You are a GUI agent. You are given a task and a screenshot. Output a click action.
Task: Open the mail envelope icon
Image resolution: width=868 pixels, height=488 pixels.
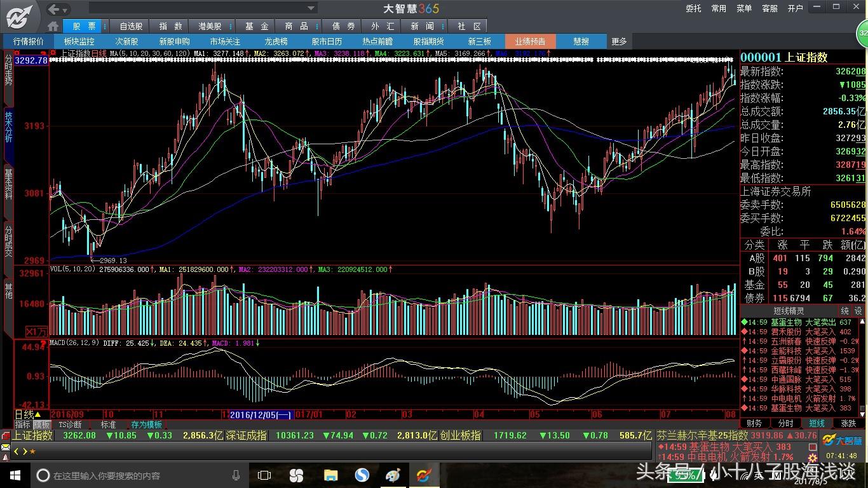(x=5, y=447)
